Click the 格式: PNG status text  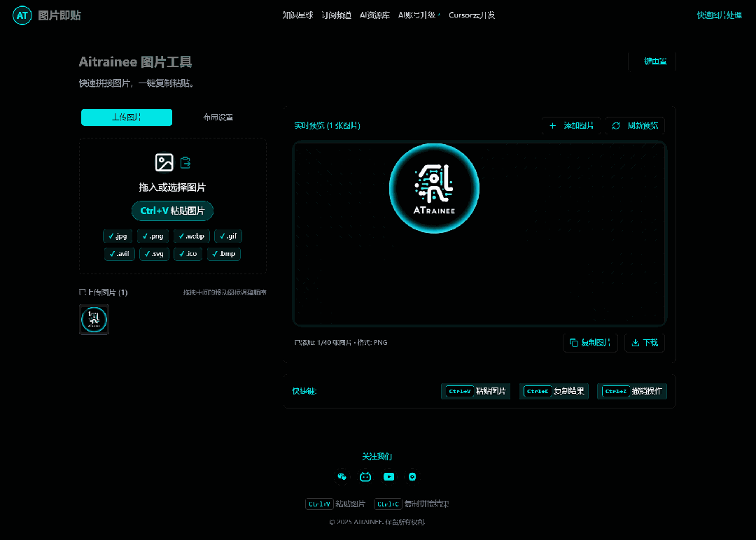click(x=372, y=343)
